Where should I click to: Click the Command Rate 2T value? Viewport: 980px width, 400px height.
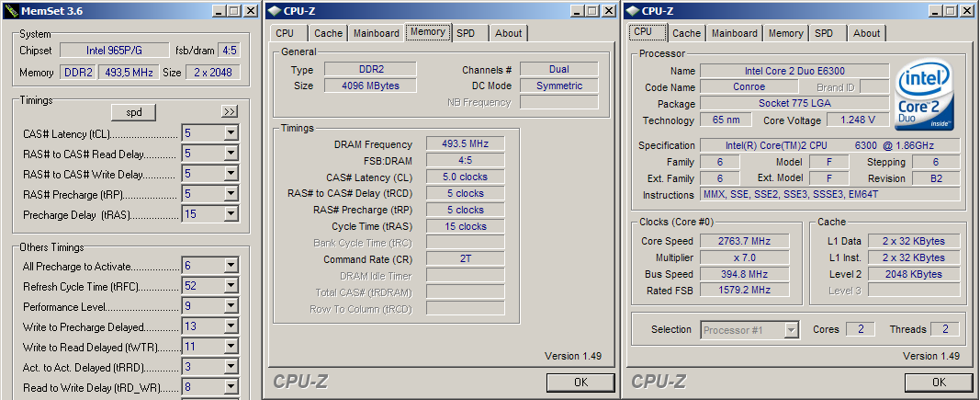[465, 258]
